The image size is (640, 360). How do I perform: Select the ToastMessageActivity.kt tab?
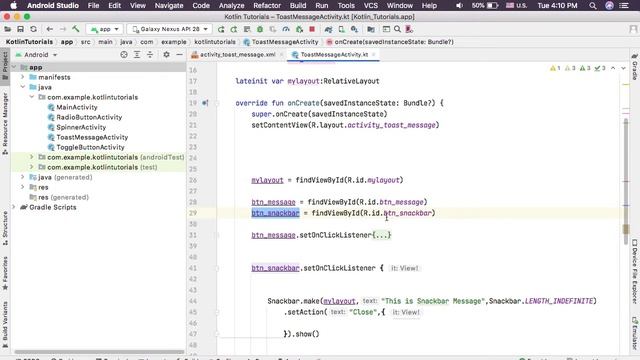(334, 55)
